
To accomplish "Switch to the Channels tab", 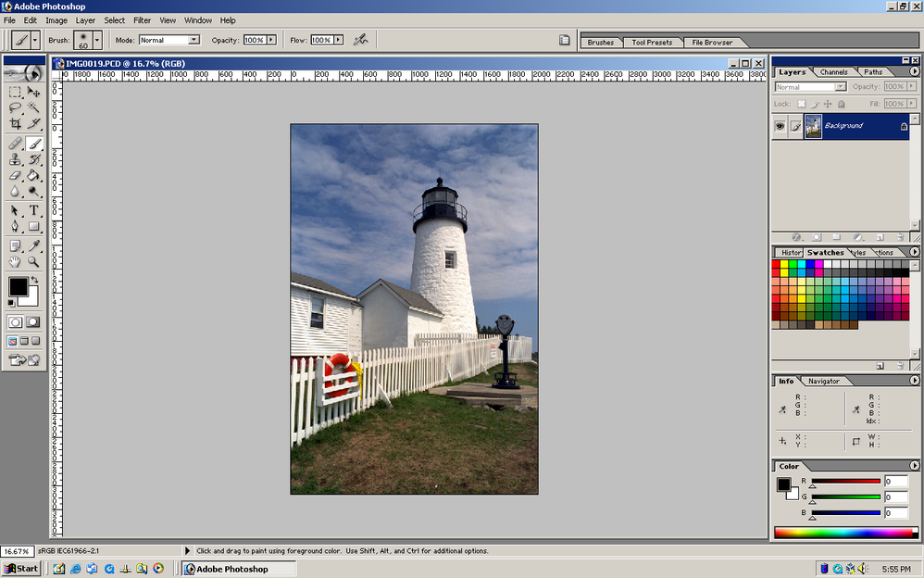I will 834,72.
